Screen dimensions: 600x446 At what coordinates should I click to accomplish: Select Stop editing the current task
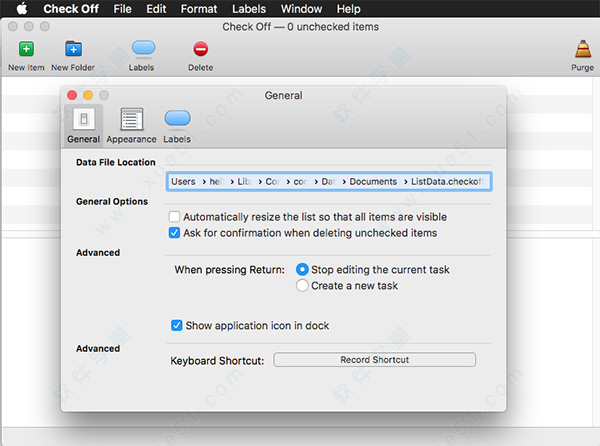302,270
